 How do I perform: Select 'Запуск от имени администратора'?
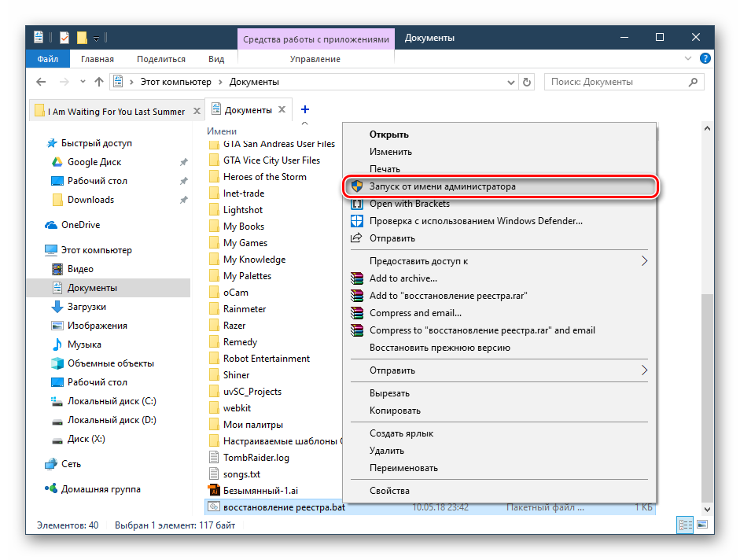coord(443,187)
